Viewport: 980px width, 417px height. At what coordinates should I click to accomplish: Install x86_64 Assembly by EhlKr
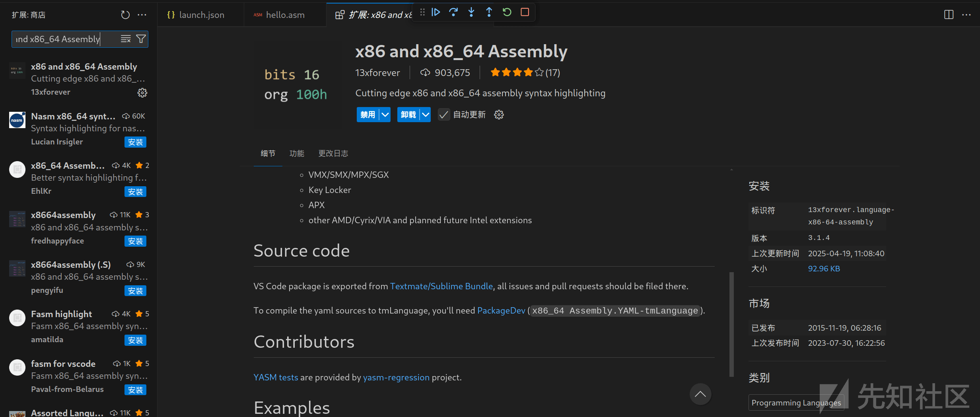(x=135, y=192)
